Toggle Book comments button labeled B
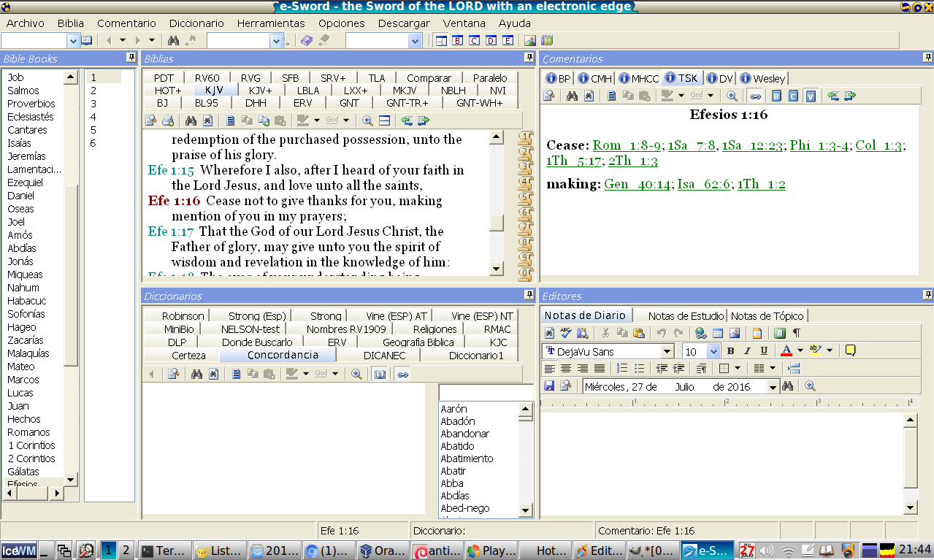This screenshot has width=934, height=560. coord(777,96)
